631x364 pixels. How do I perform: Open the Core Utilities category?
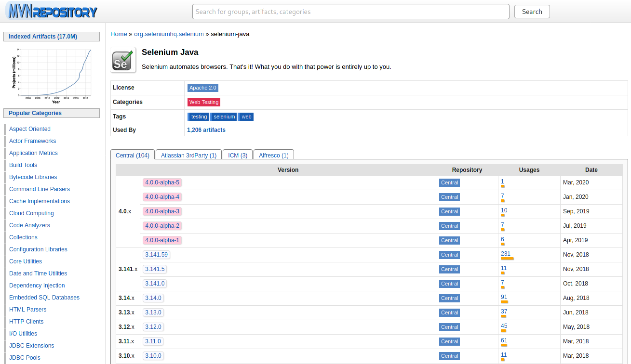26,261
